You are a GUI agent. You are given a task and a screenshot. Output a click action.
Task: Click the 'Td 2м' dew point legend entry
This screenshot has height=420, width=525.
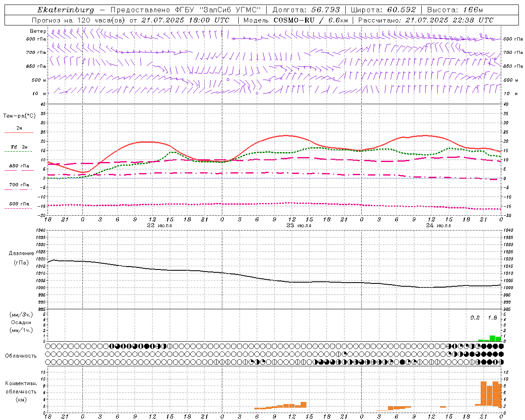pos(19,147)
